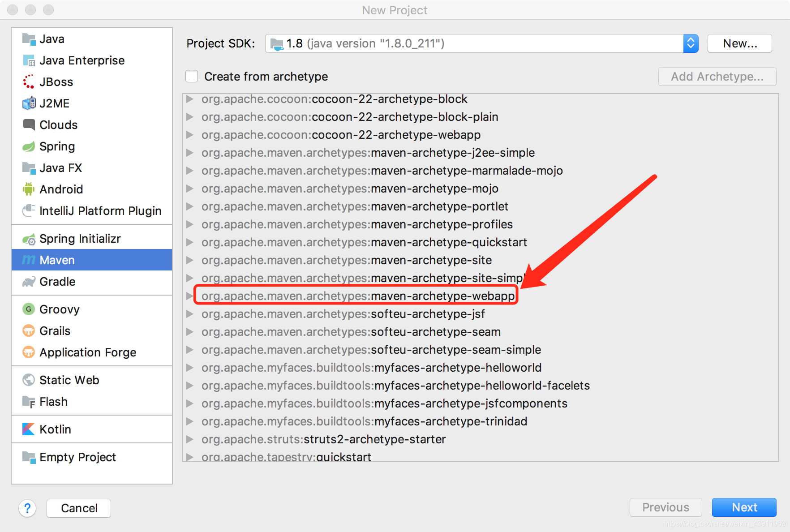Select myfaces-archetype-jsfcomponents archetype text
790x532 pixels.
tap(384, 403)
